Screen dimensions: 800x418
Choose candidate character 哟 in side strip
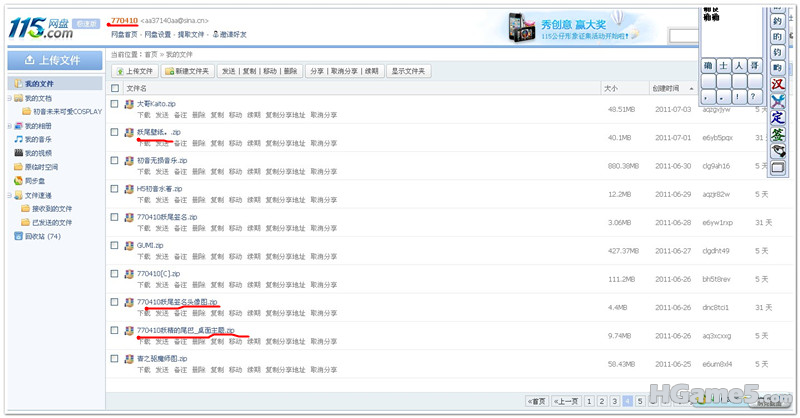[777, 67]
